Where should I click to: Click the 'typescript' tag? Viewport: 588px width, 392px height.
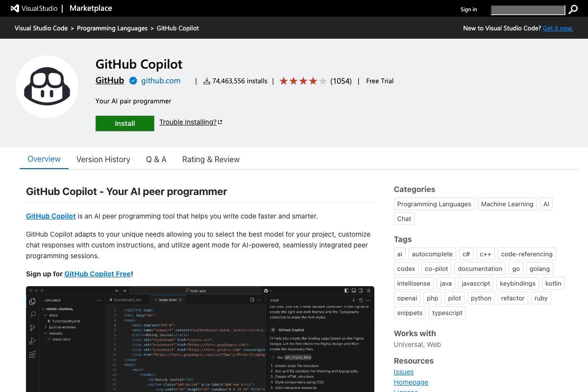click(x=447, y=313)
